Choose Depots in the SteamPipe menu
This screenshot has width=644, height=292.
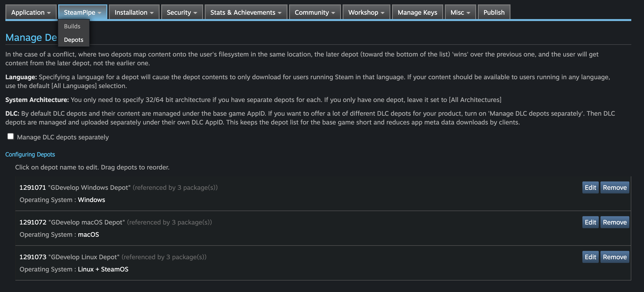point(74,40)
